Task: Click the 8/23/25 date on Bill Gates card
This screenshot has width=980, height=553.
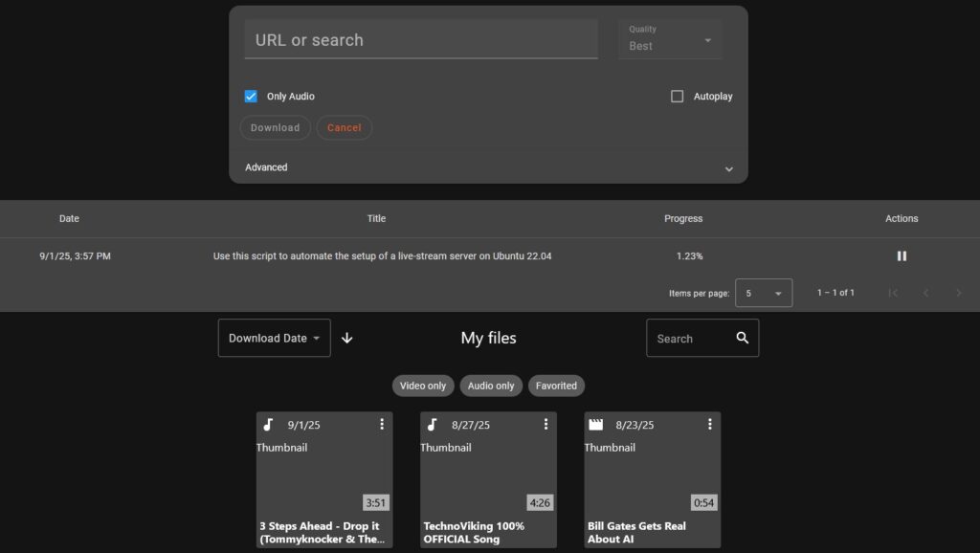Action: 635,425
